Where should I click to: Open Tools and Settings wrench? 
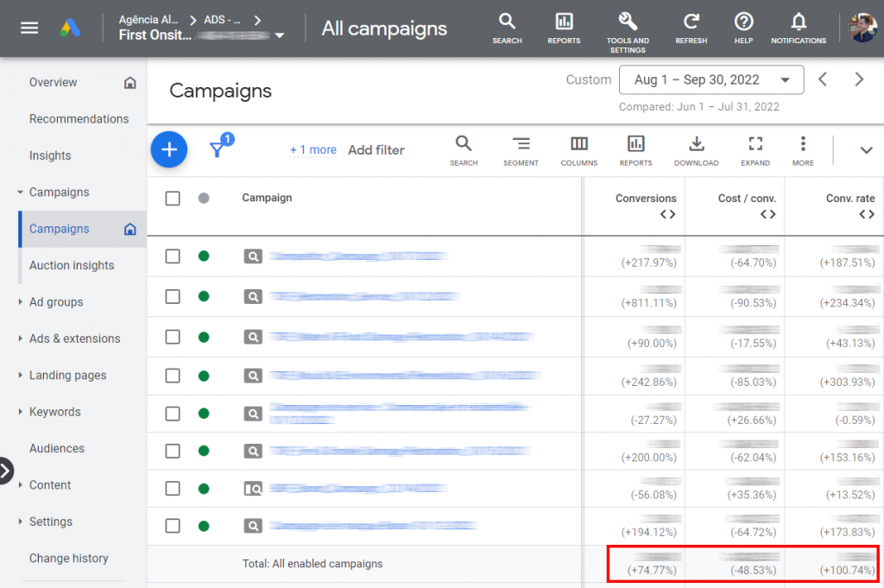click(628, 23)
